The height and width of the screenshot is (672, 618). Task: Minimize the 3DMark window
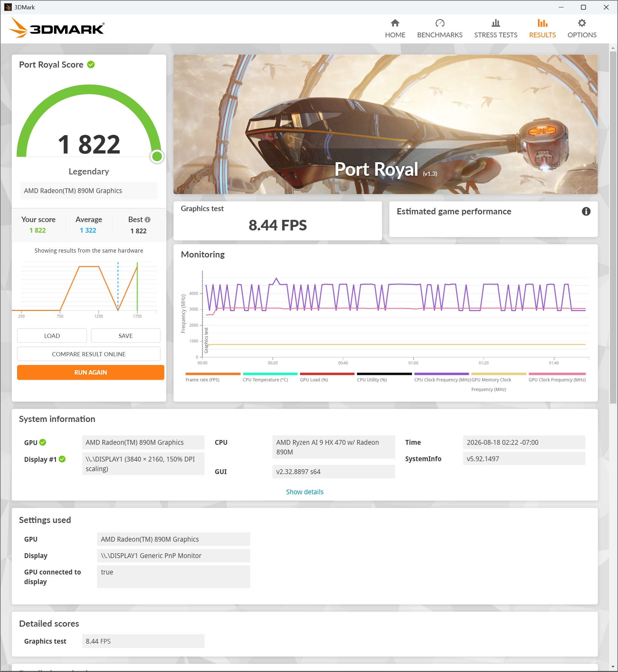[561, 7]
